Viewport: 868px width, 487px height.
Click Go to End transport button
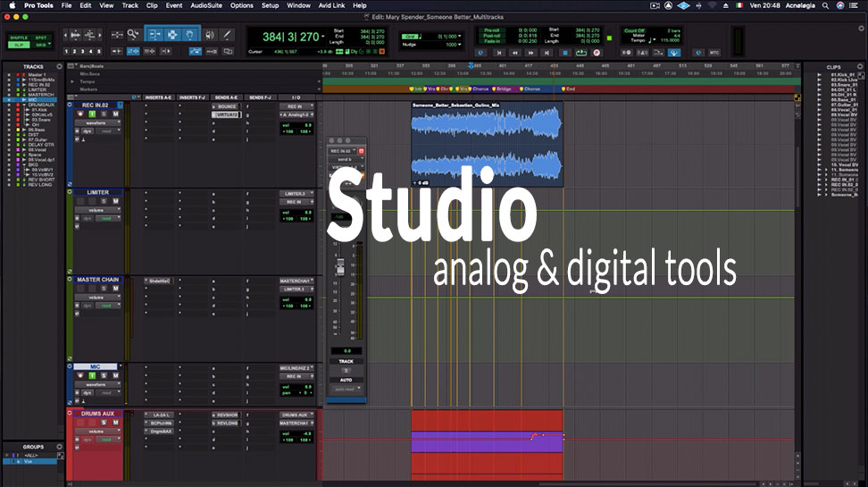point(547,53)
